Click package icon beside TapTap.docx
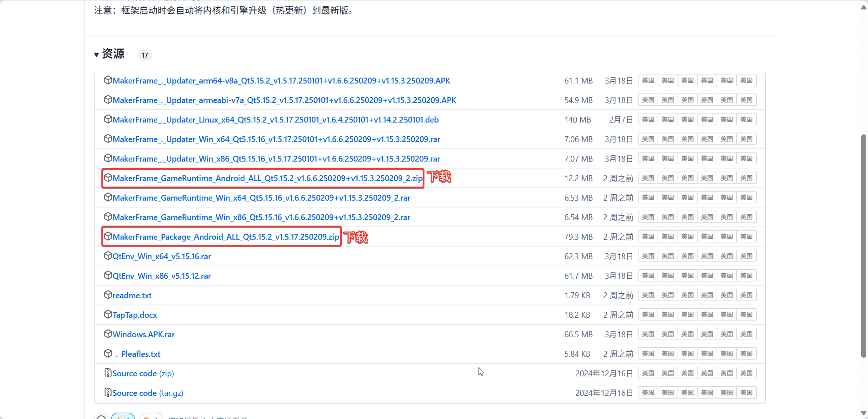The width and height of the screenshot is (868, 419). [x=108, y=315]
